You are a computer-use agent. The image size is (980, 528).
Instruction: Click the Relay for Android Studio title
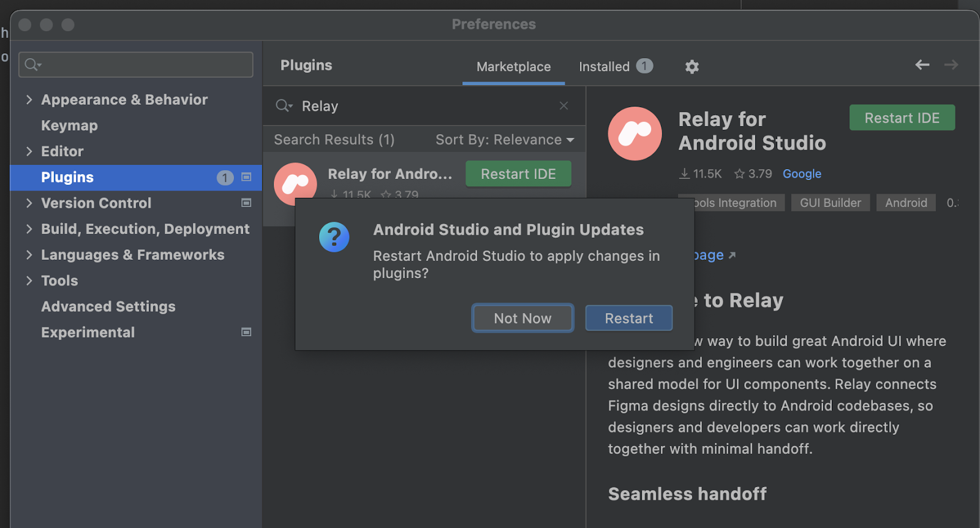(x=752, y=131)
